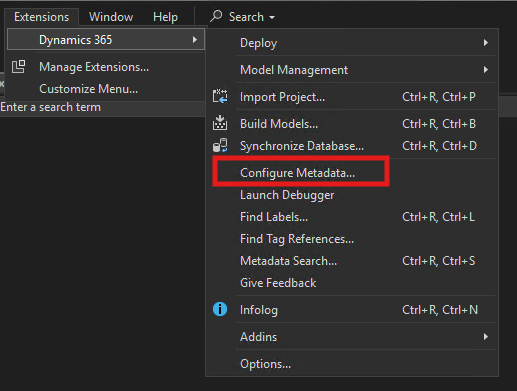517x391 pixels.
Task: Select Import Project menu item
Action: 352,97
